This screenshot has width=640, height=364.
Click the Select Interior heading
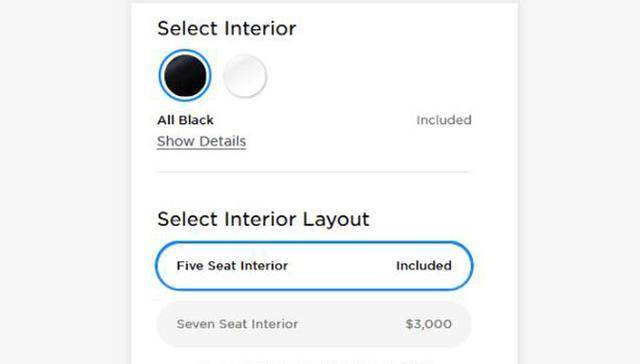pyautogui.click(x=227, y=29)
